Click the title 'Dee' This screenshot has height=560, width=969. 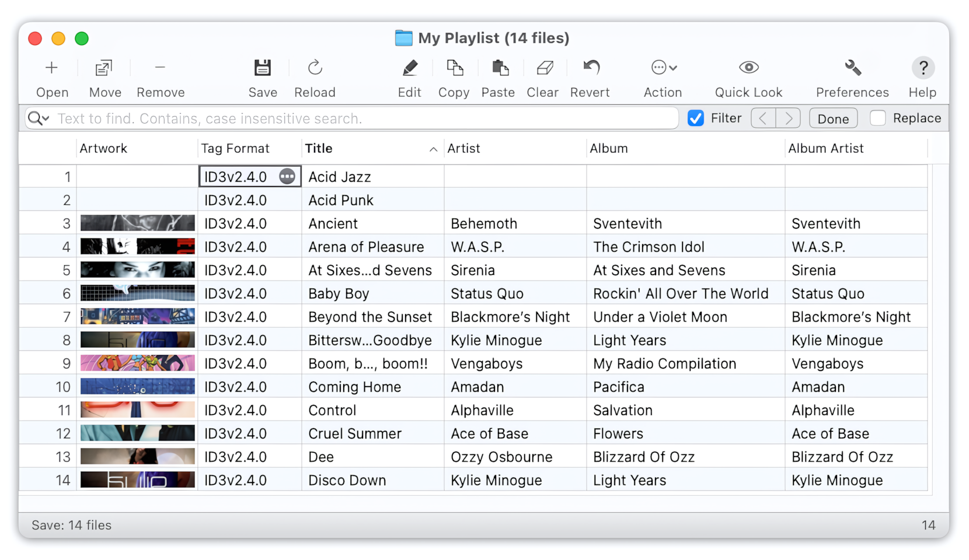[x=321, y=457]
